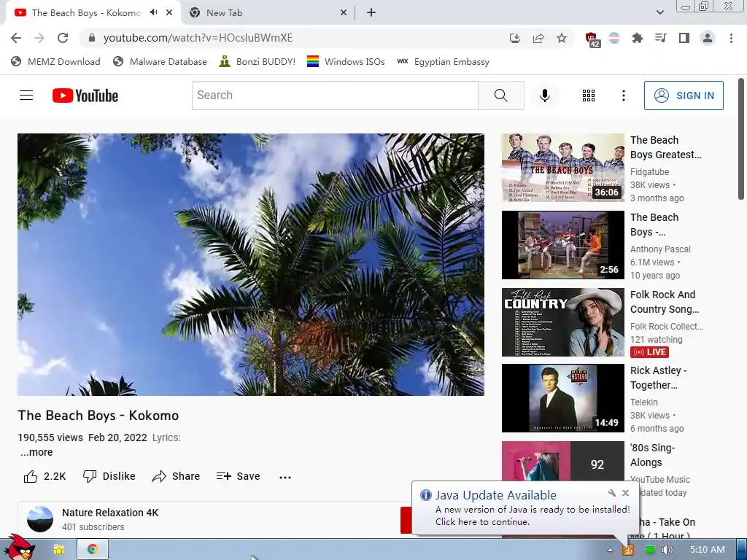The height and width of the screenshot is (560, 747).
Task: Open YouTube settings three-dot menu
Action: (x=623, y=96)
